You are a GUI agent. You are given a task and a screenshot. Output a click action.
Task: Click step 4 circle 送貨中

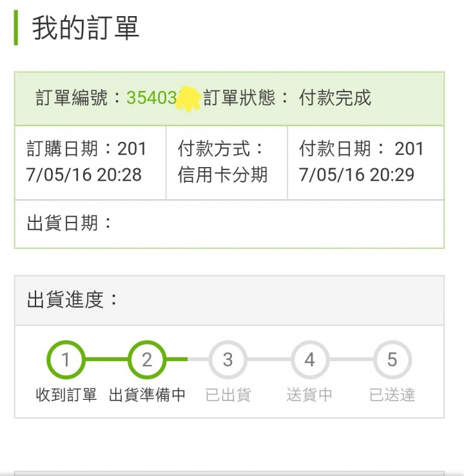point(309,360)
